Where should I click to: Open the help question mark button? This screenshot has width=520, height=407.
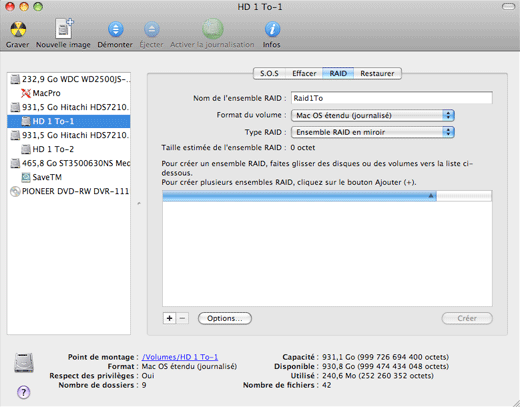click(23, 392)
